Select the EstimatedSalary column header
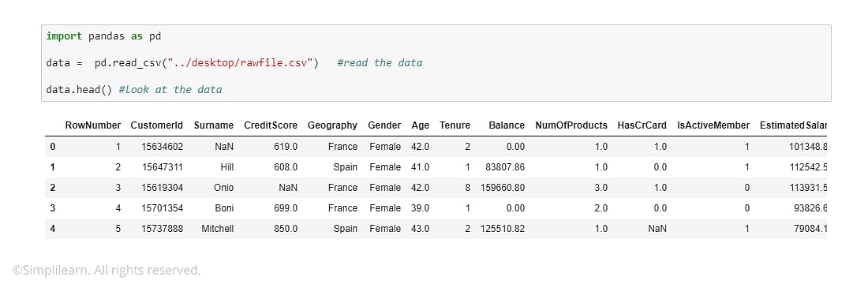 click(x=793, y=125)
